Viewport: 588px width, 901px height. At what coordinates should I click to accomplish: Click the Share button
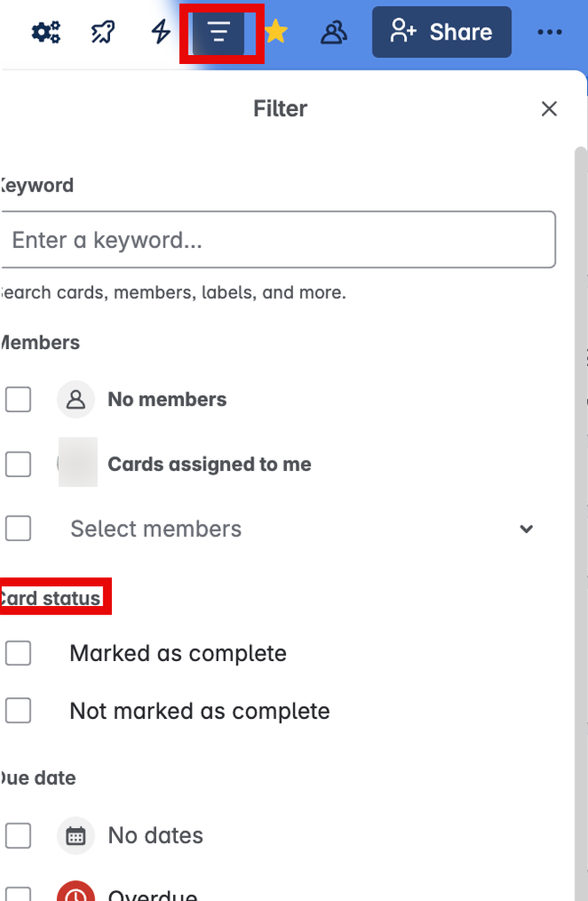pyautogui.click(x=442, y=32)
